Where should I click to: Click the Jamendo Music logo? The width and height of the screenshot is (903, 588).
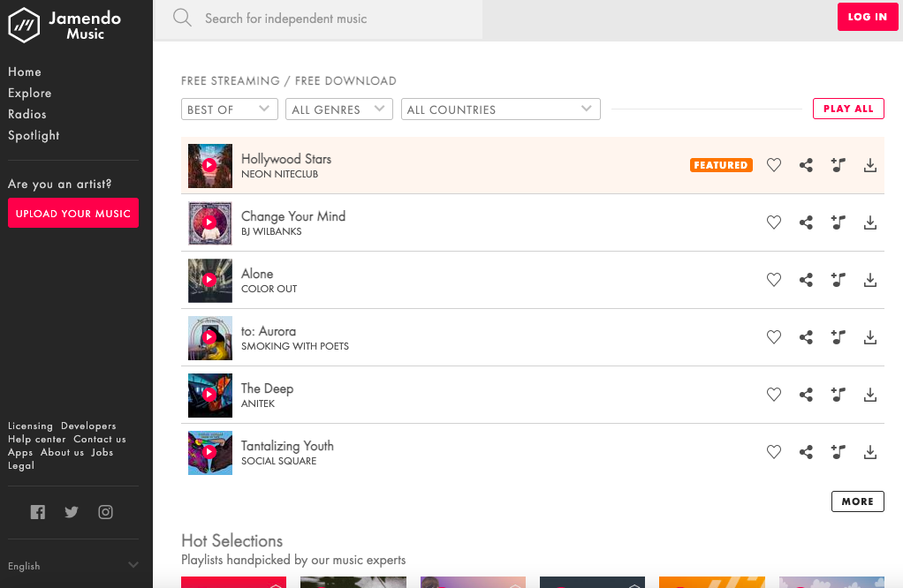pyautogui.click(x=64, y=26)
